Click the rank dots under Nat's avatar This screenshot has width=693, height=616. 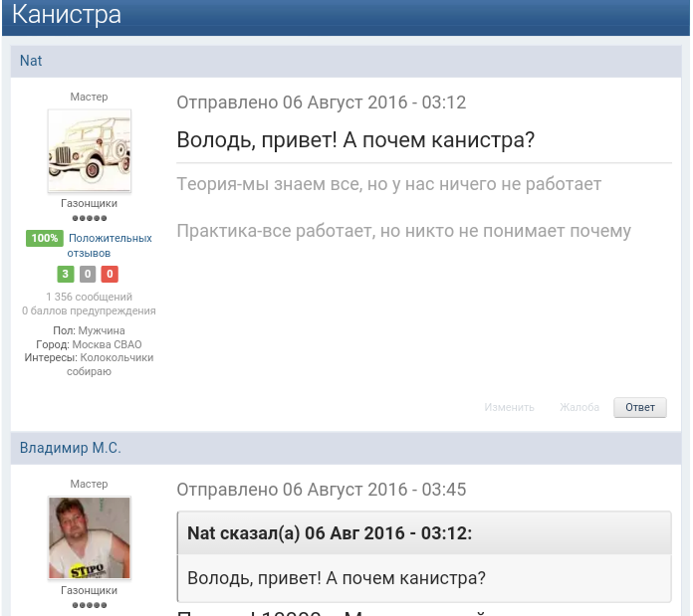pos(90,218)
